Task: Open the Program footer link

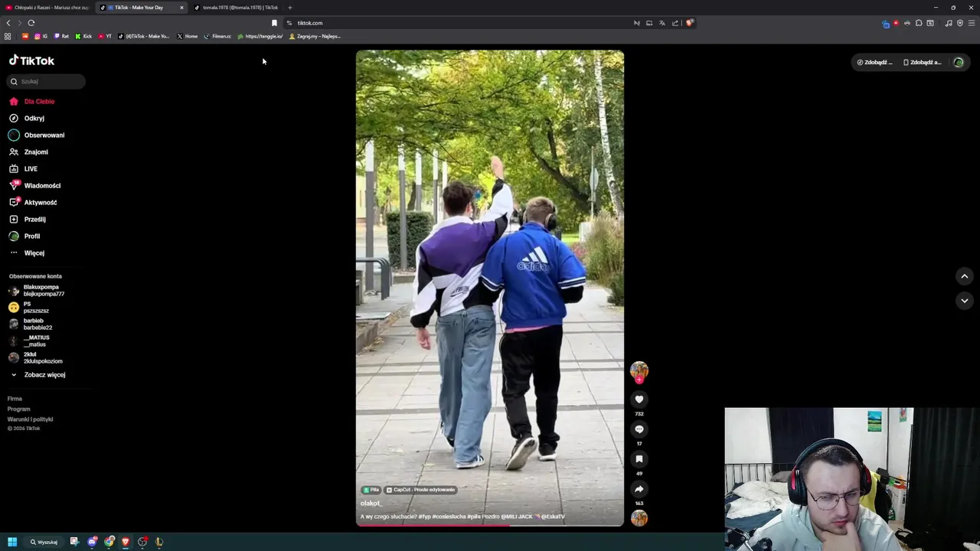Action: (18, 409)
